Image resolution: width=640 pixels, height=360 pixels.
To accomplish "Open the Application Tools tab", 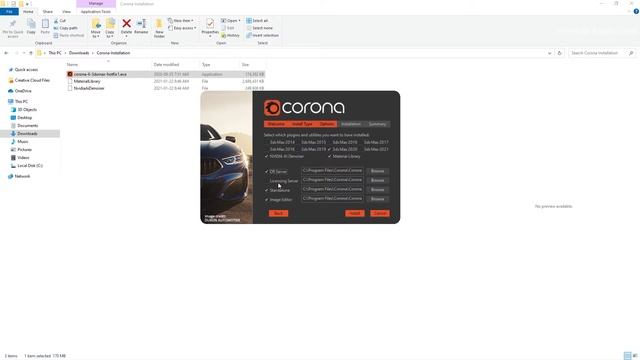I will point(96,11).
